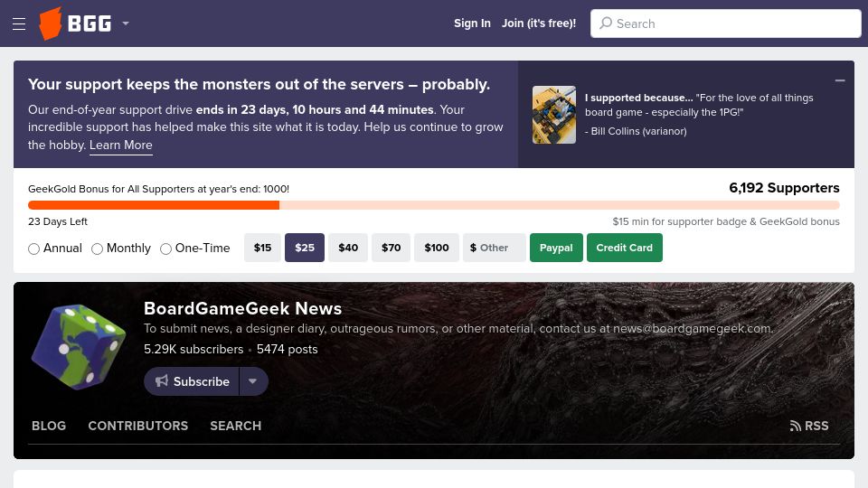Open the supporter's board game thumbnail
Screen dimensions: 868x488
(554, 115)
